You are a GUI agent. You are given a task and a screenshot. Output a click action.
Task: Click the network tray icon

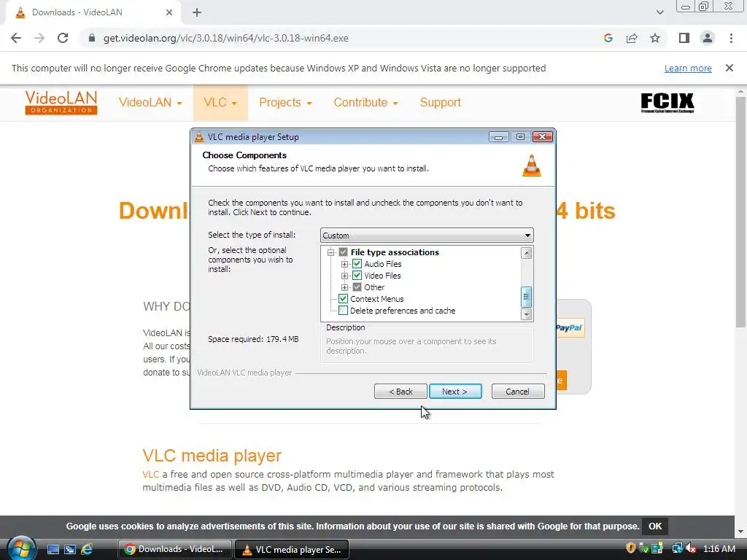pos(677,548)
